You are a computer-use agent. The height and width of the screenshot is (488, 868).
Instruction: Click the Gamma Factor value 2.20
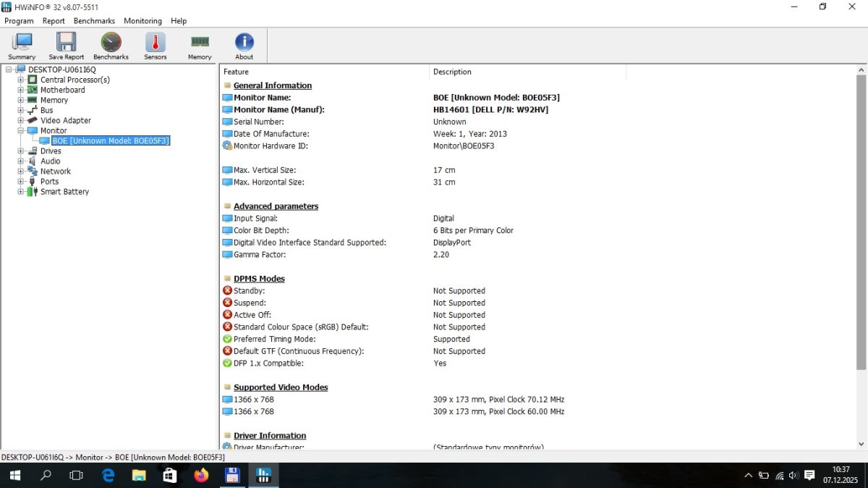tap(441, 255)
